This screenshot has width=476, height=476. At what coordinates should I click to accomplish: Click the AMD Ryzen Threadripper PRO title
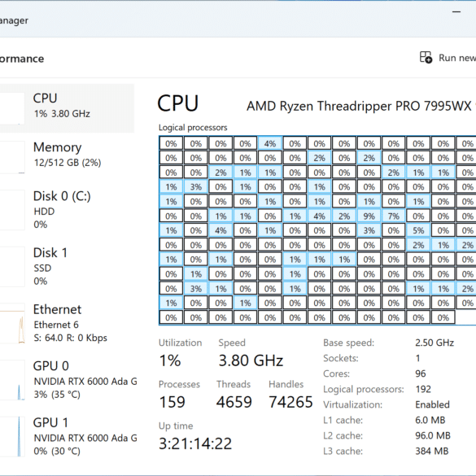coord(359,107)
